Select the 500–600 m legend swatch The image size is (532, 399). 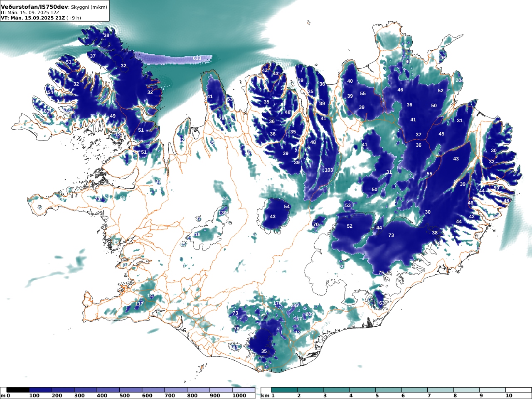(131, 390)
